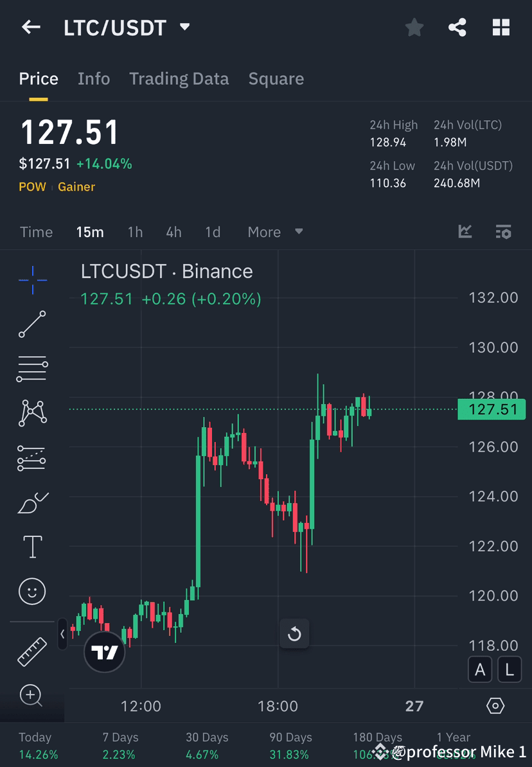The width and height of the screenshot is (532, 767).
Task: Toggle auto-scale with the A button
Action: point(480,669)
